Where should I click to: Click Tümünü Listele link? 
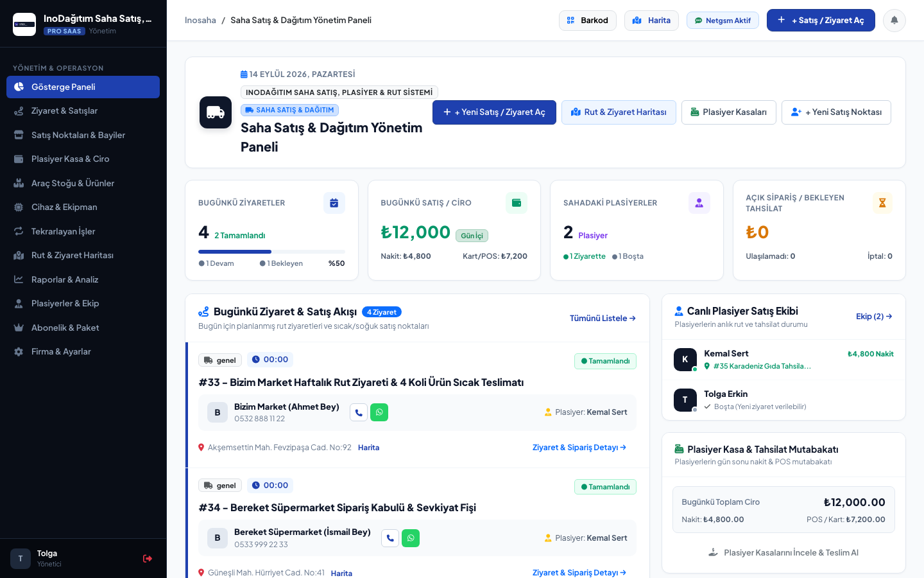(603, 319)
